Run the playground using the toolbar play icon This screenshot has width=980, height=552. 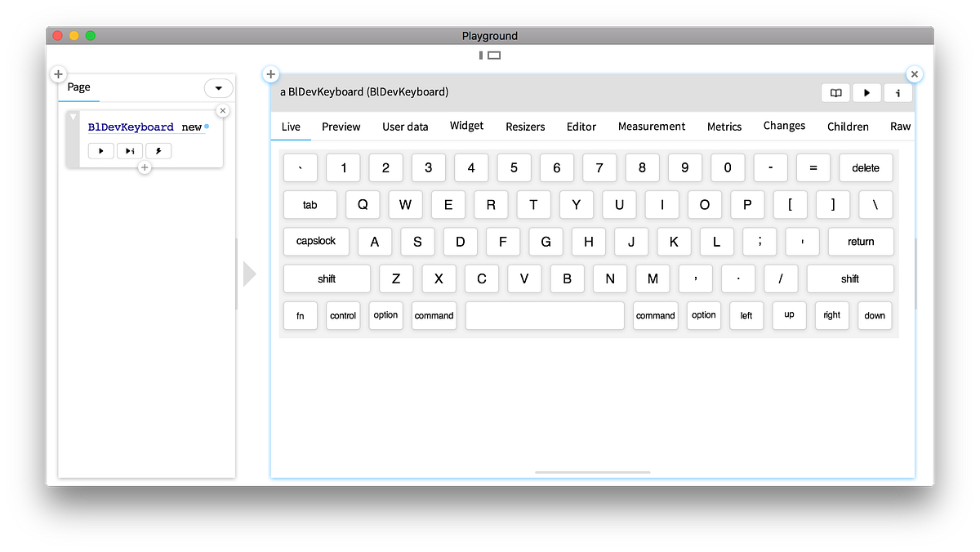tap(866, 92)
